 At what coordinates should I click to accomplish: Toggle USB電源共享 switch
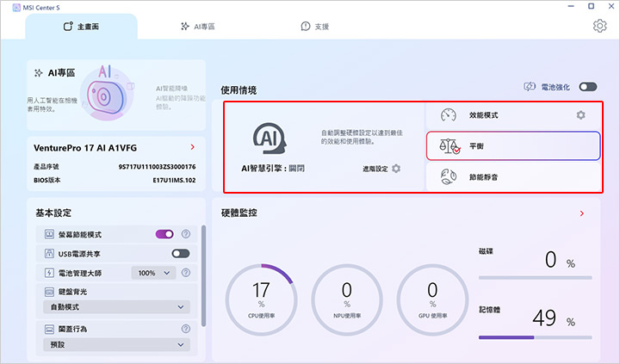[180, 253]
